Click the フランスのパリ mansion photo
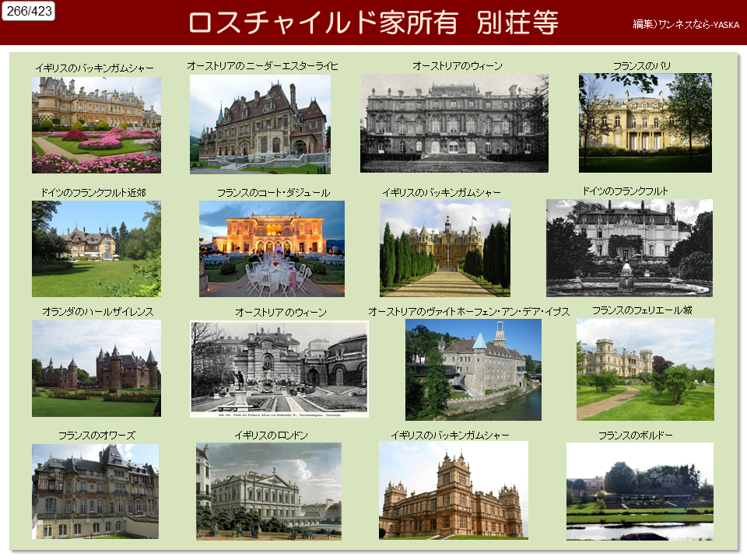Image resolution: width=747 pixels, height=560 pixels. coord(644,122)
